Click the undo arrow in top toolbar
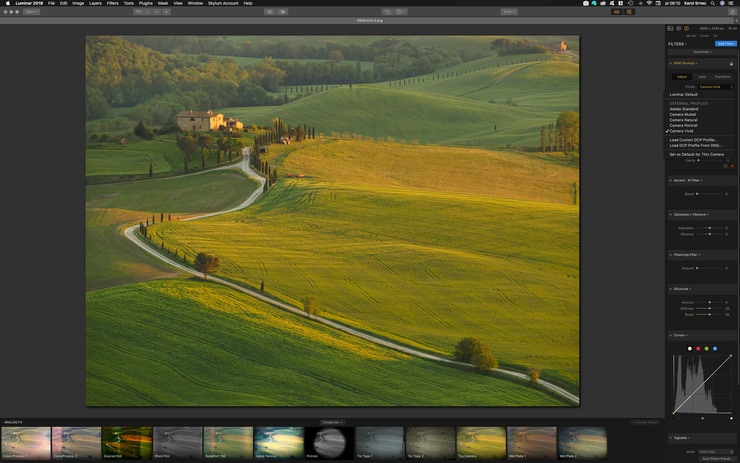This screenshot has width=740, height=463. [x=388, y=12]
